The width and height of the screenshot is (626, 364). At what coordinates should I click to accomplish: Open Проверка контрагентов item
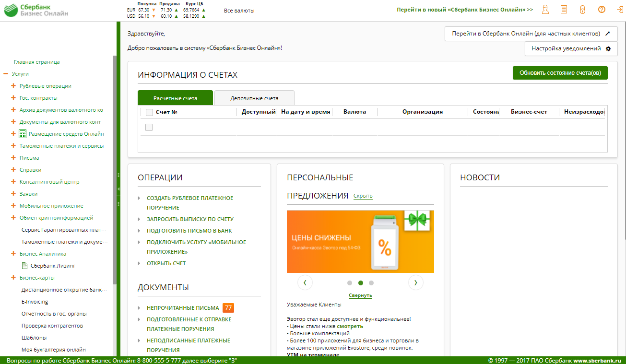(x=52, y=326)
